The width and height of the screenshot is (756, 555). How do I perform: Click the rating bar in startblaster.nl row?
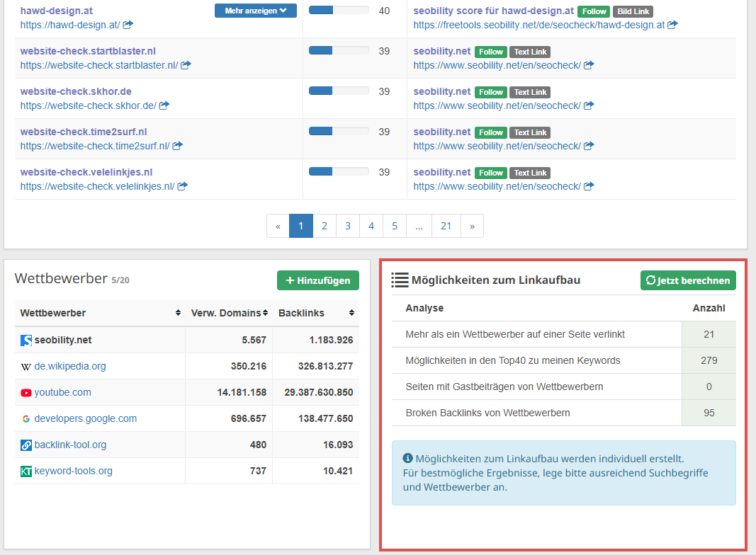[x=339, y=50]
